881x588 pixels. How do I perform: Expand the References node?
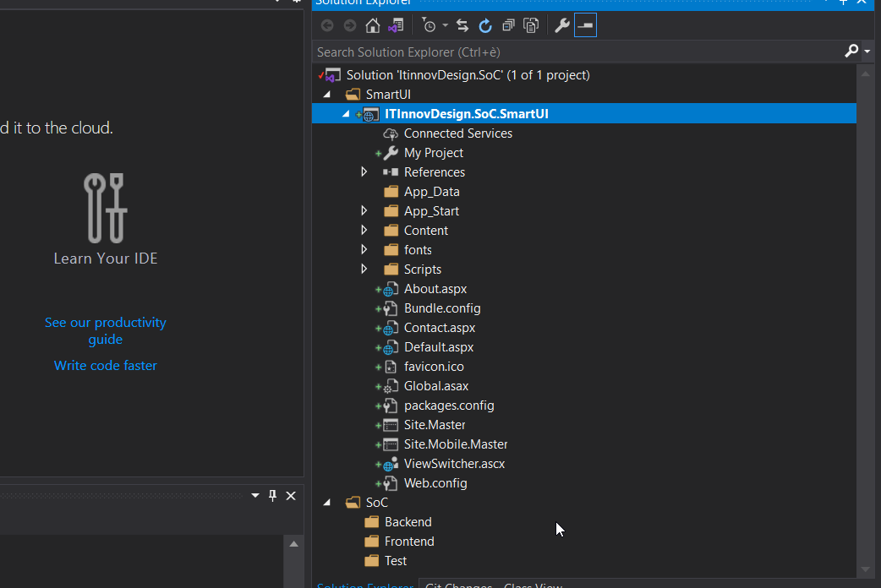click(x=364, y=171)
